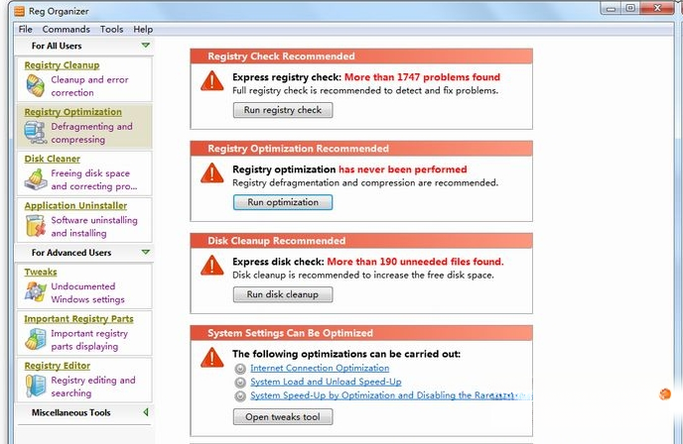
Task: Click the System Settings Can Be Optimized banner
Action: [361, 333]
